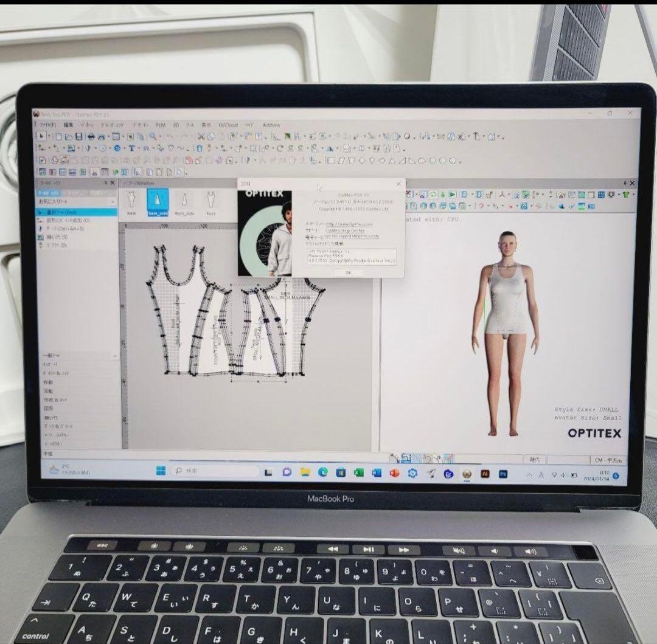Select the back_side pattern piece thumbnail
657x644 pixels.
pos(157,202)
